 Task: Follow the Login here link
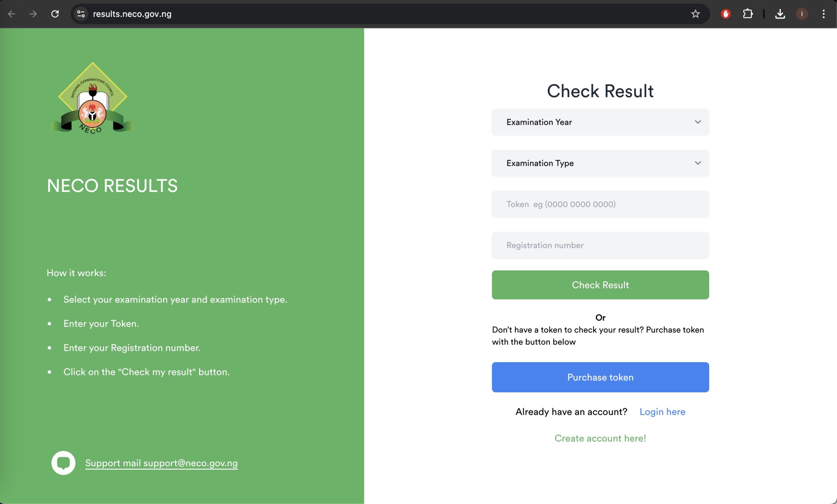pyautogui.click(x=662, y=412)
